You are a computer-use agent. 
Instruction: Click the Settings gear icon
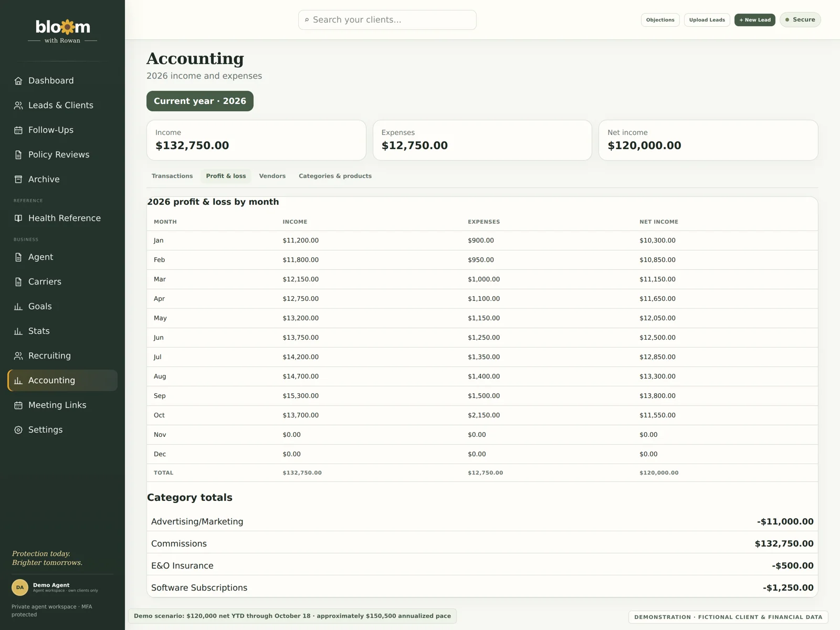18,430
